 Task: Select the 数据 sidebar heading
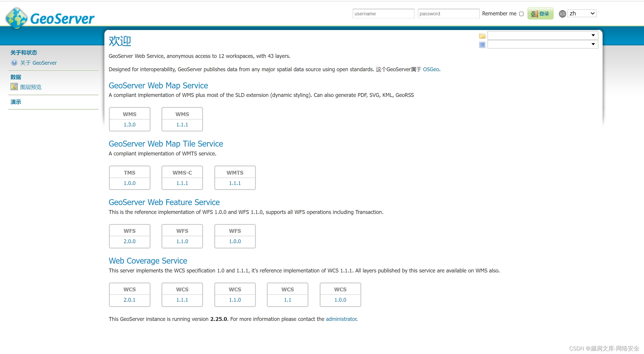[16, 77]
